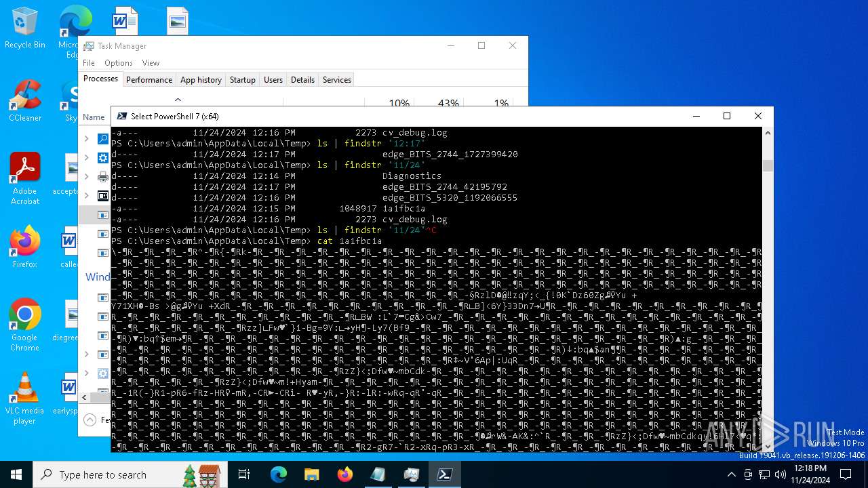The width and height of the screenshot is (868, 488).
Task: Open Microsoft Edge from the taskbar
Action: click(279, 474)
